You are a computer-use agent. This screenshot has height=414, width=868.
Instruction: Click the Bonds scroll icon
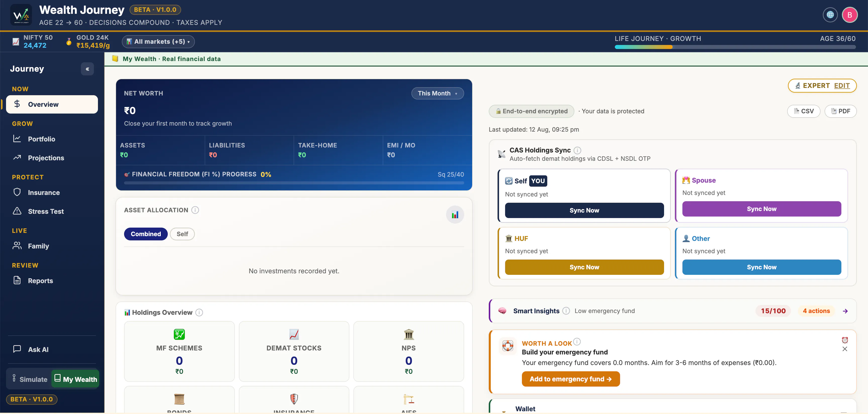pyautogui.click(x=179, y=399)
